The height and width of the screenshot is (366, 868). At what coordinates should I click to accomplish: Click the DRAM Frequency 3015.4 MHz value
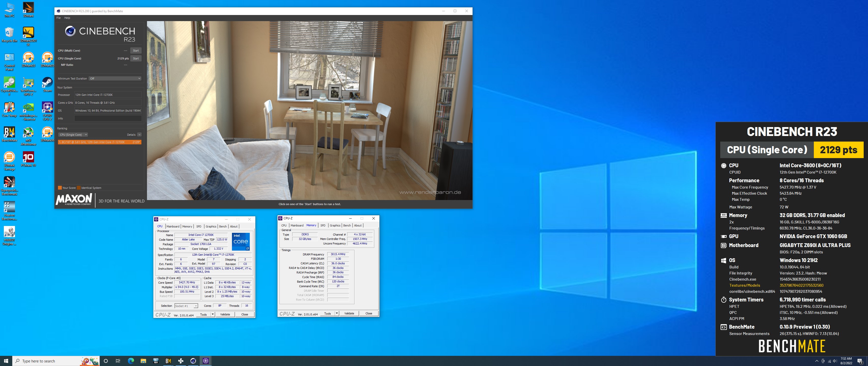pyautogui.click(x=338, y=254)
